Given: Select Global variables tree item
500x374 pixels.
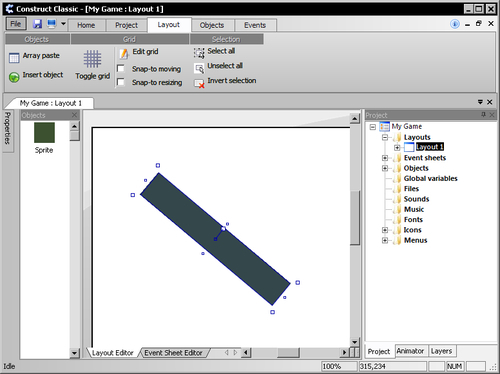Looking at the screenshot, I should point(430,178).
